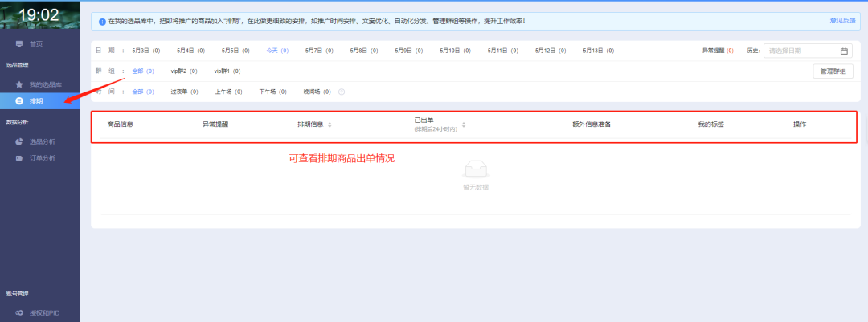Filter by date 5月4日

pyautogui.click(x=191, y=51)
